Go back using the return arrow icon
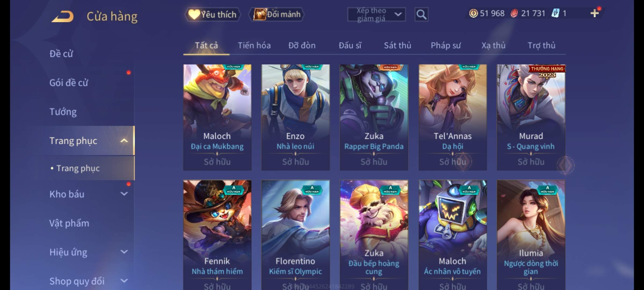 pyautogui.click(x=63, y=16)
